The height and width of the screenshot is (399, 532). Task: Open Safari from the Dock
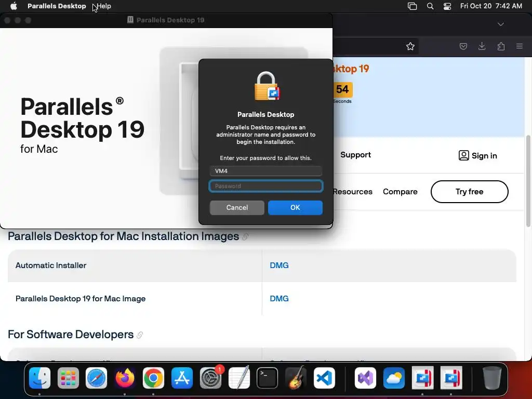pyautogui.click(x=96, y=378)
